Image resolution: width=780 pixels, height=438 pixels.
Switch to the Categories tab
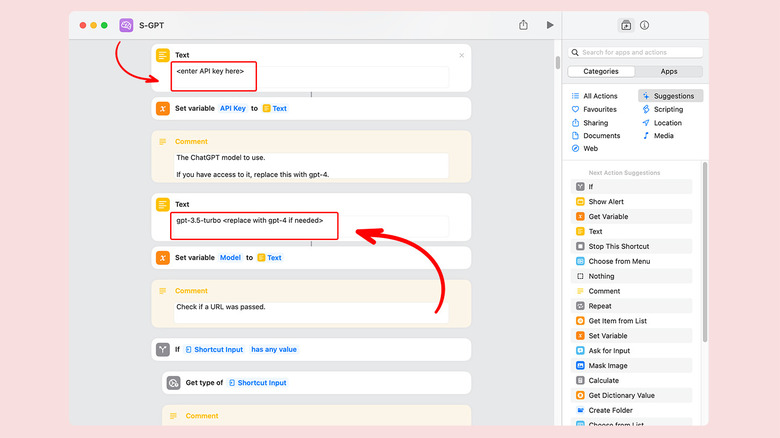pos(601,72)
